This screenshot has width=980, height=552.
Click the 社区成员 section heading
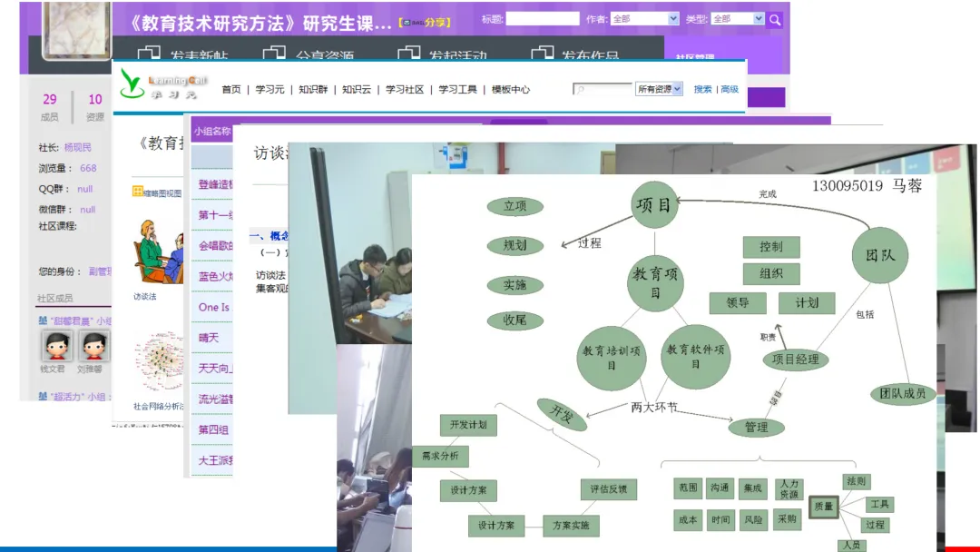coord(55,298)
